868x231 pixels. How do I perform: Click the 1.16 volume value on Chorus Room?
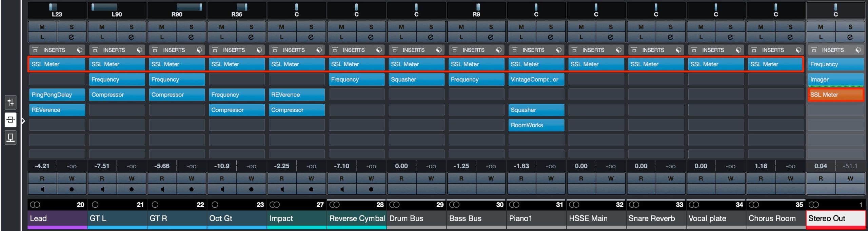coord(761,166)
